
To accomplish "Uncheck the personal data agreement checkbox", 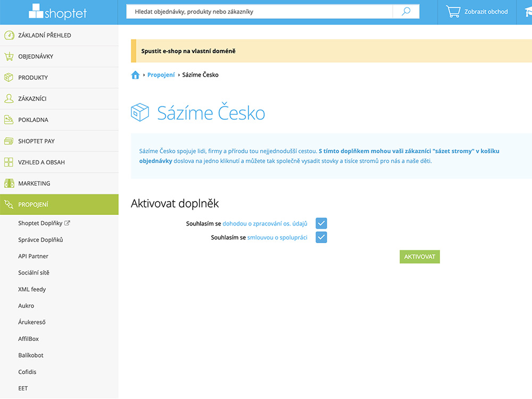I will (x=321, y=223).
